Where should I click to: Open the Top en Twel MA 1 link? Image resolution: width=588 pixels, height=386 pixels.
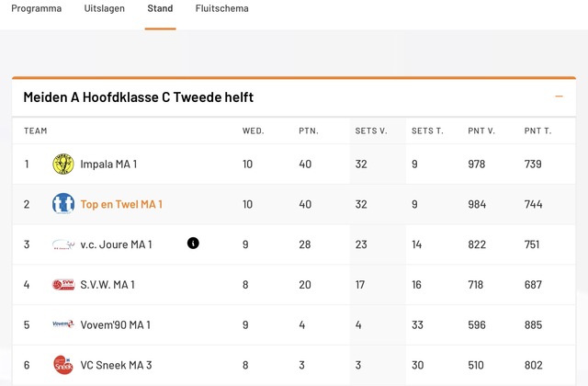coord(121,204)
